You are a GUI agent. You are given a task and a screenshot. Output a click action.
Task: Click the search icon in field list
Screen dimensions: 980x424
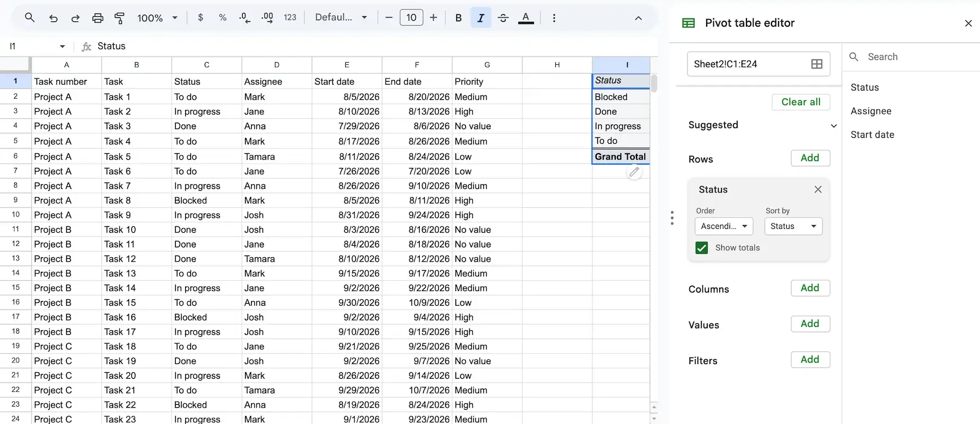pyautogui.click(x=854, y=57)
